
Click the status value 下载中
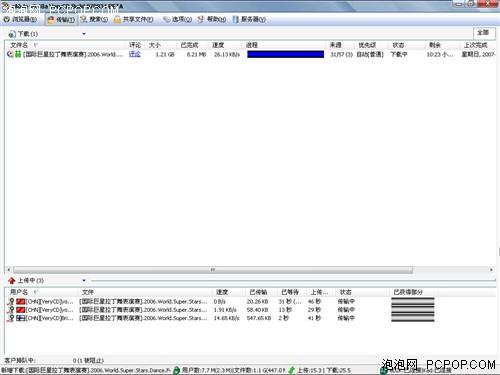[399, 54]
